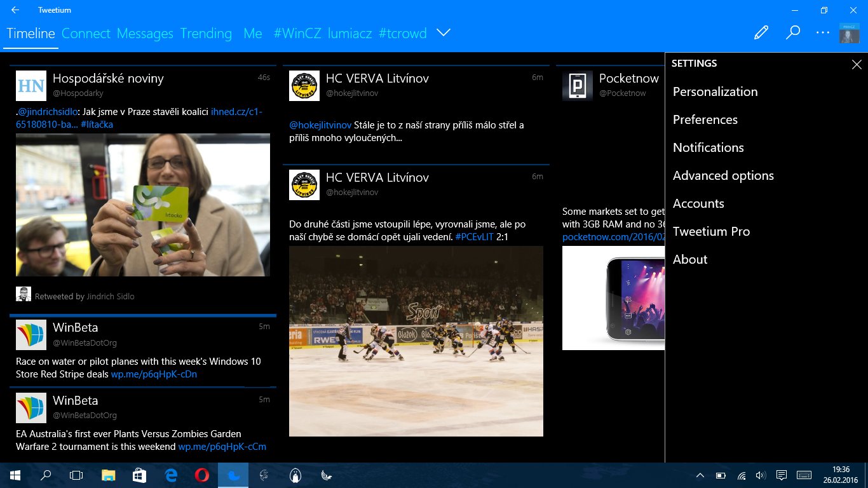Open the @jindrichsidlo mention link

[x=48, y=112]
